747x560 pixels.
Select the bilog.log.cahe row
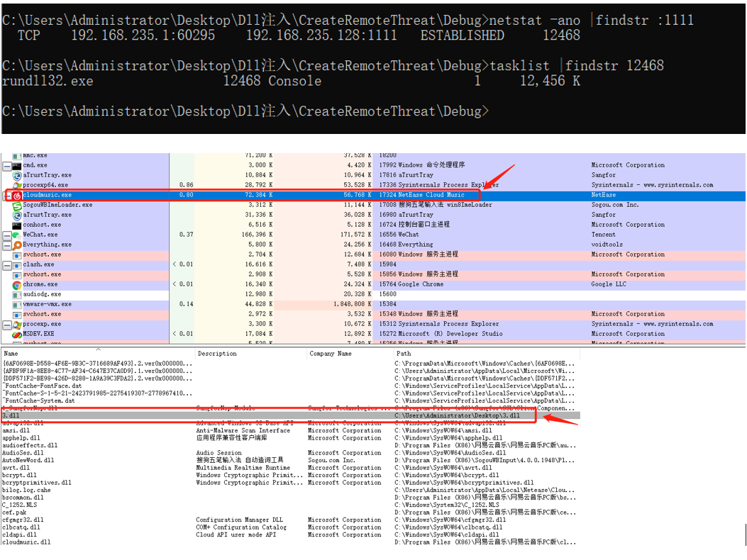290,491
